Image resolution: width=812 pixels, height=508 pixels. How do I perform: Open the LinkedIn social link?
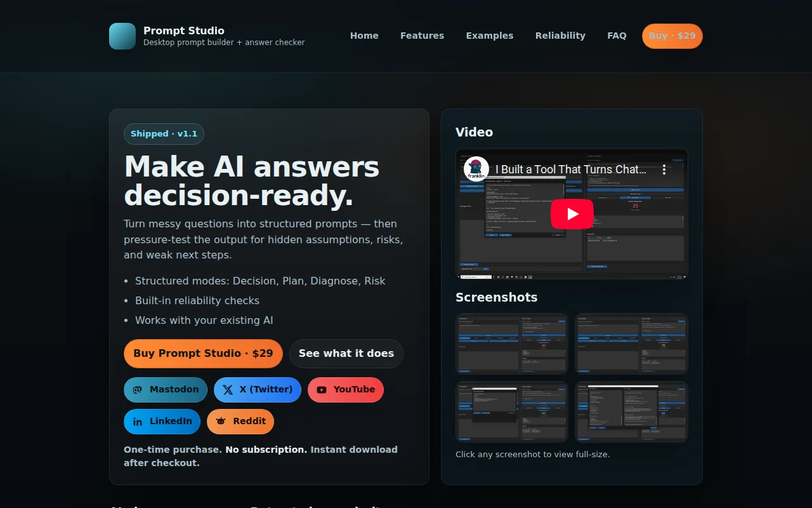[x=162, y=422]
